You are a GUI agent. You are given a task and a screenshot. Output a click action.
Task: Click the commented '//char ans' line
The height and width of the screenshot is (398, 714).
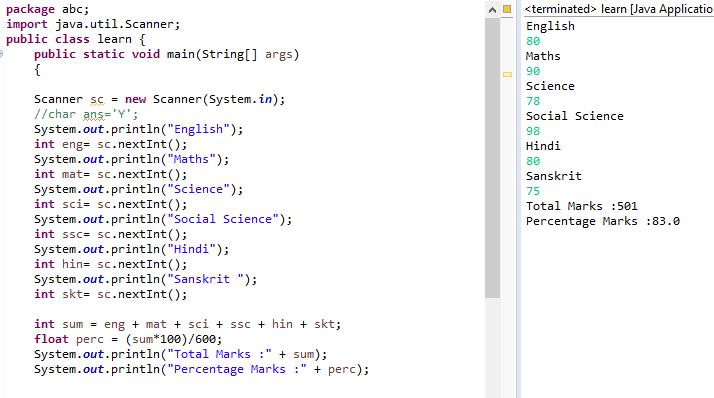point(86,114)
